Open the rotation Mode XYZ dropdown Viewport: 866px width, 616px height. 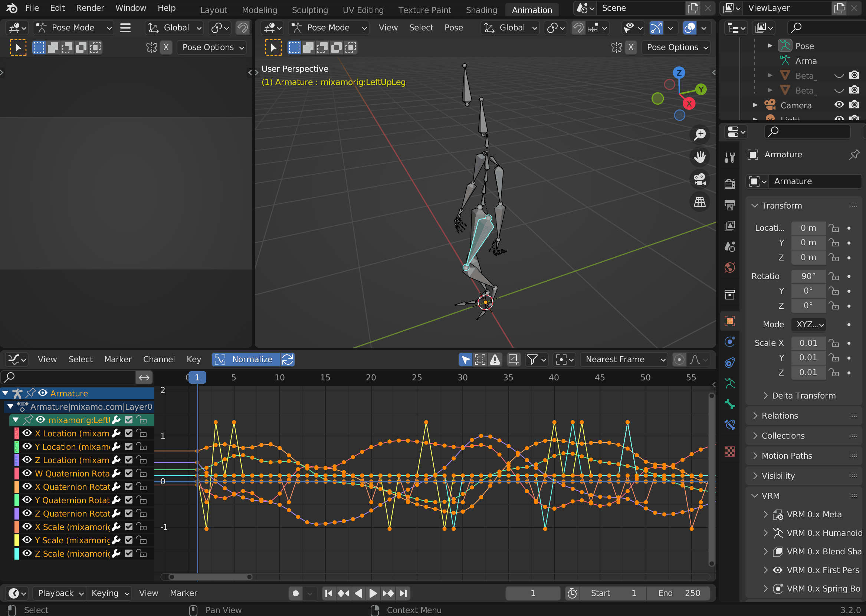click(808, 325)
